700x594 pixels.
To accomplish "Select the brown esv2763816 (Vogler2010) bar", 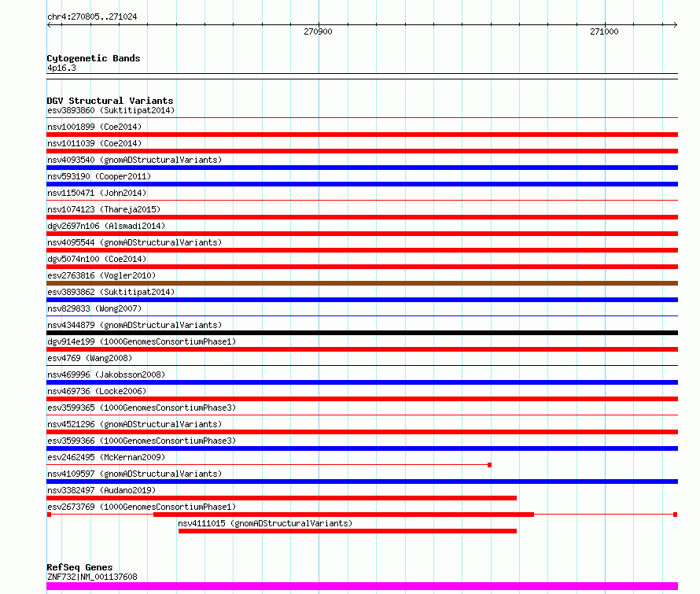I will pos(362,283).
